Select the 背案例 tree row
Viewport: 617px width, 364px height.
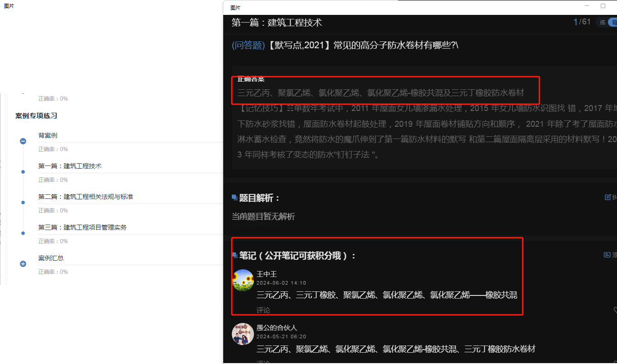tap(48, 135)
